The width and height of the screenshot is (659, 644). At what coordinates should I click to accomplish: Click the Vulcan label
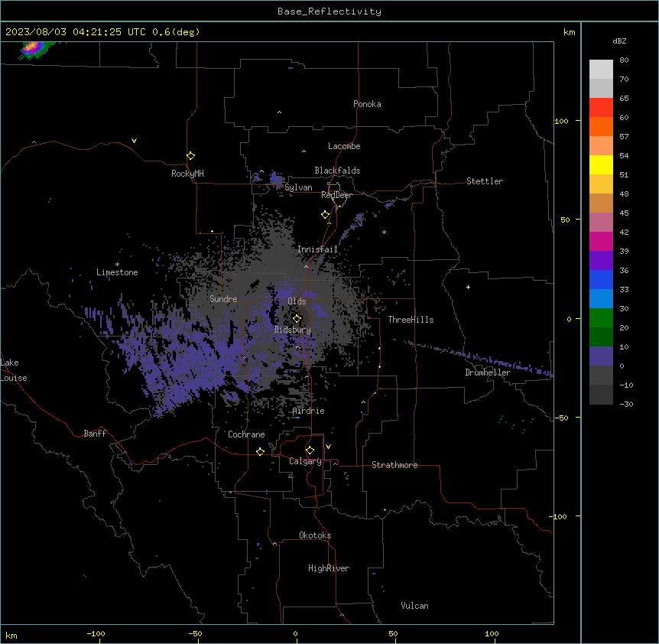coord(415,606)
